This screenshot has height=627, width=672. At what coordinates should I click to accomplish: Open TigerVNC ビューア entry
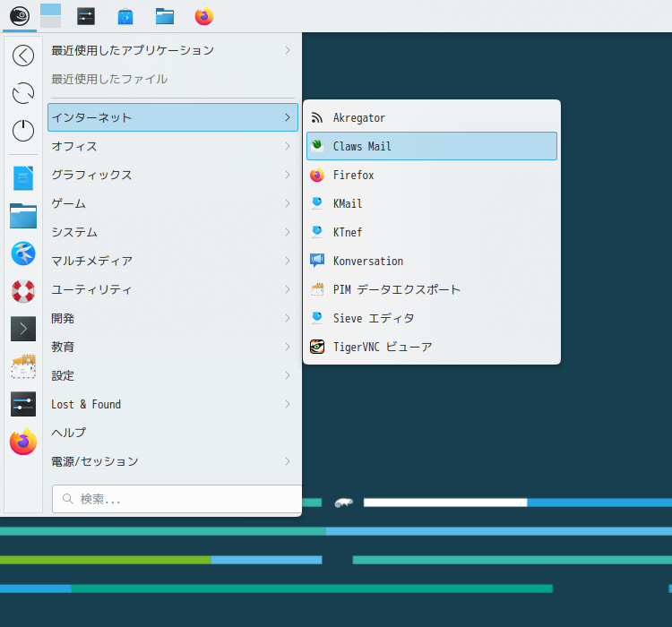(x=432, y=347)
